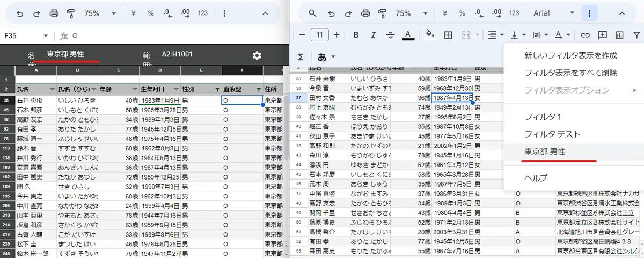The width and height of the screenshot is (644, 258).
Task: Open horizontal align options
Action: [495, 35]
